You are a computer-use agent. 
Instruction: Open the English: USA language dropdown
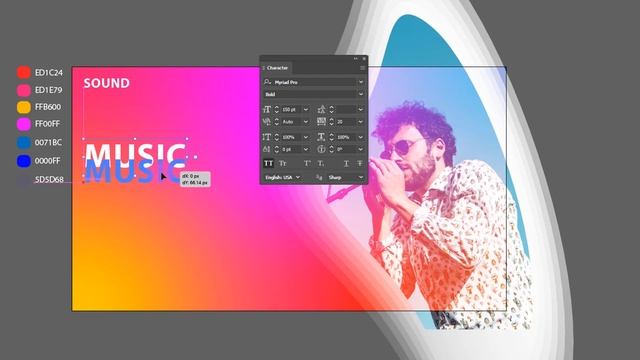point(282,177)
